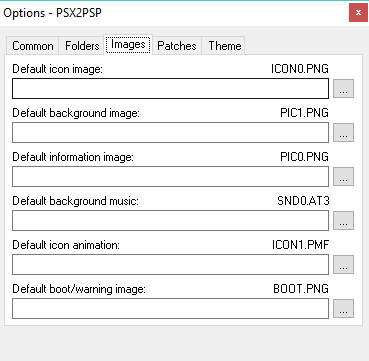Browse for the default icon image file
This screenshot has width=369, height=361.
[343, 89]
